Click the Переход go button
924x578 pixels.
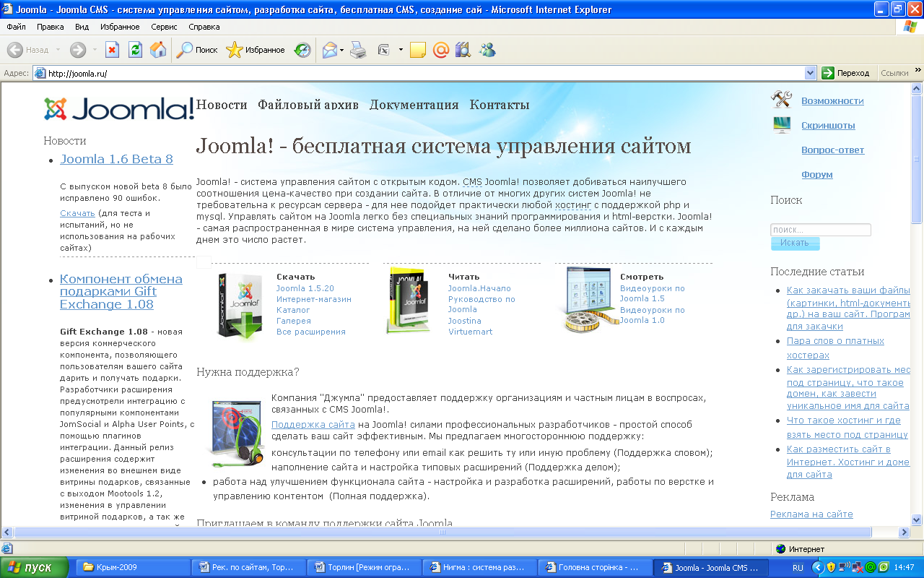847,73
